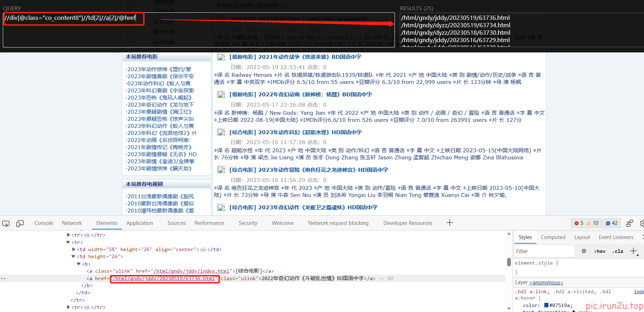Click the feedback people icon in DevTools
The image size is (644, 312).
(629, 223)
